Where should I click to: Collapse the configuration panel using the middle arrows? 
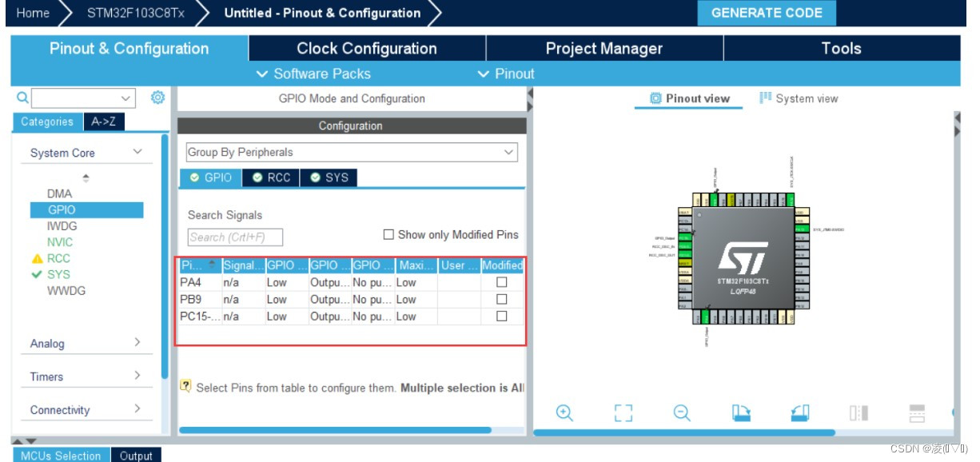(x=529, y=102)
